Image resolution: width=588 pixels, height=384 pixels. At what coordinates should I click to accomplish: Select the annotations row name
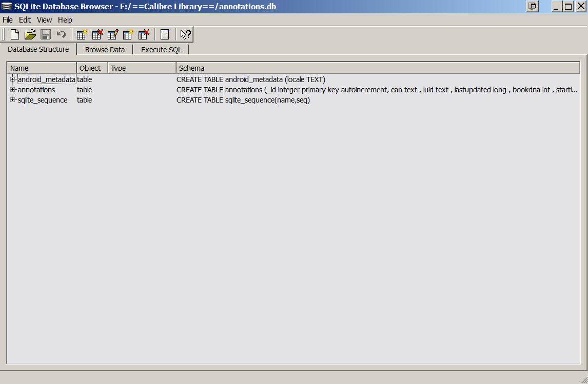tap(36, 90)
